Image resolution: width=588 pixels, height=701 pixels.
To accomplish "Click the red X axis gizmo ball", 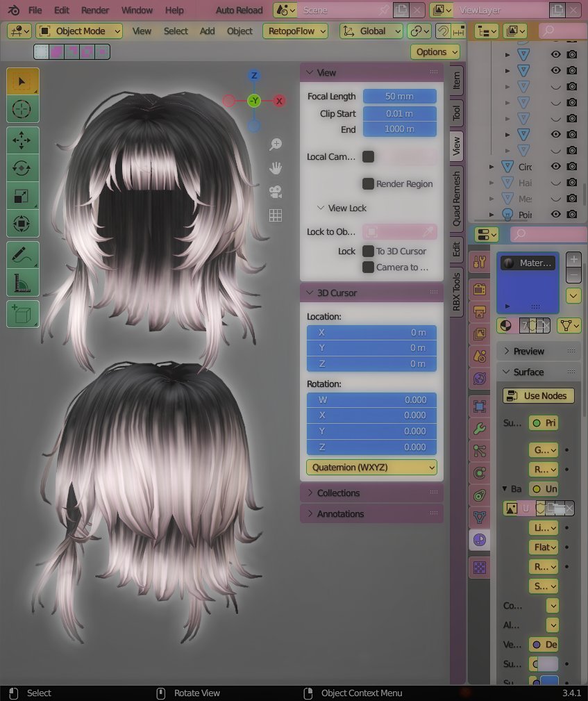I will [x=279, y=101].
